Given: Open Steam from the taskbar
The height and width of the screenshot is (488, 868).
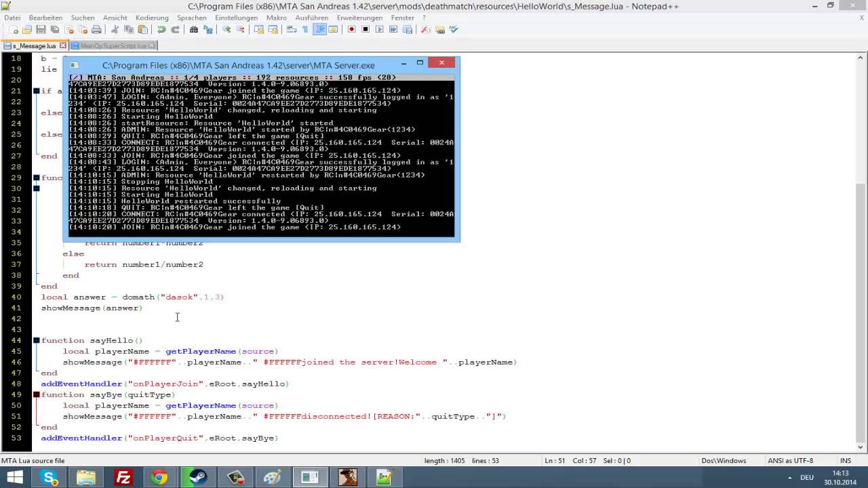Looking at the screenshot, I should [197, 478].
